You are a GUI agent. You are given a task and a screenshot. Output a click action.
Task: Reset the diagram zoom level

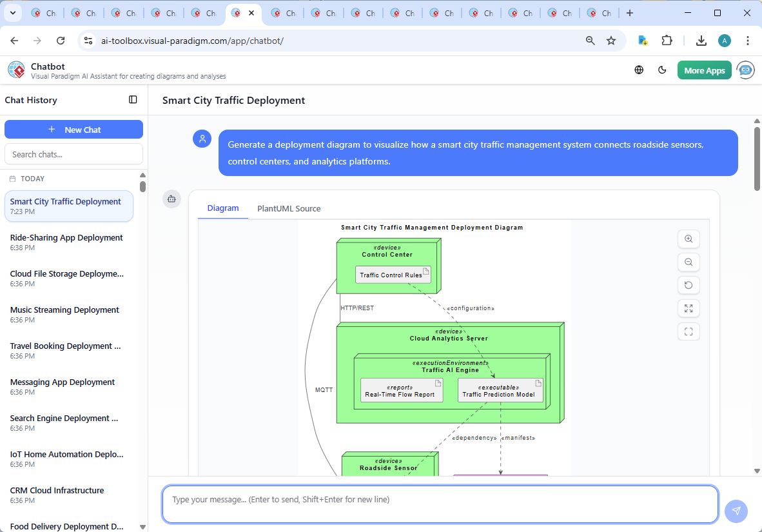[x=689, y=285]
